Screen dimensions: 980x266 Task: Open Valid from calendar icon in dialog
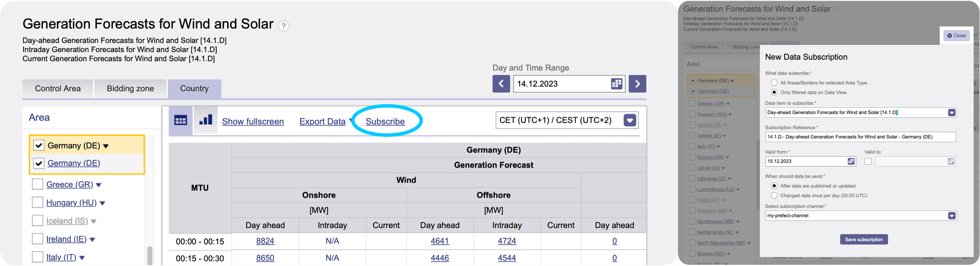click(x=851, y=161)
